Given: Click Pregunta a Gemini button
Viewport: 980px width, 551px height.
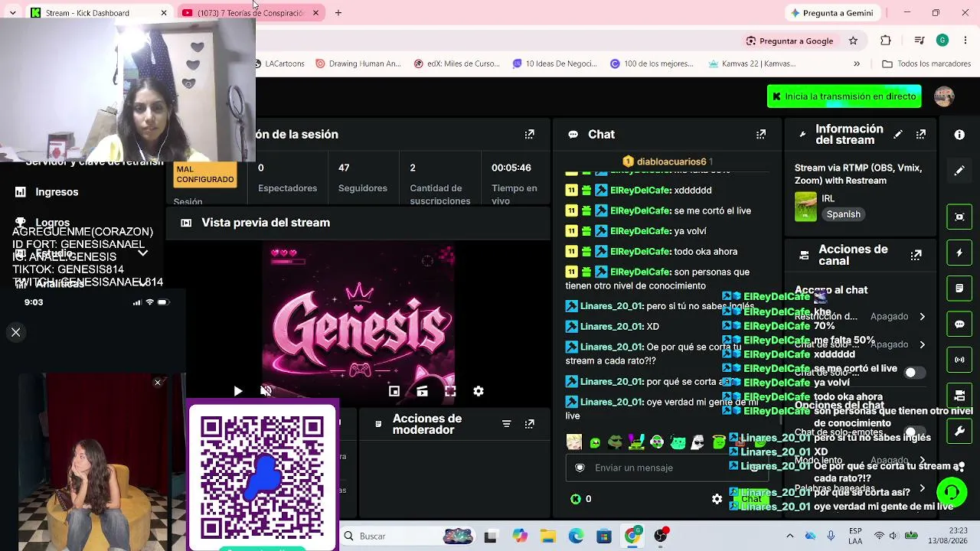Looking at the screenshot, I should point(831,13).
